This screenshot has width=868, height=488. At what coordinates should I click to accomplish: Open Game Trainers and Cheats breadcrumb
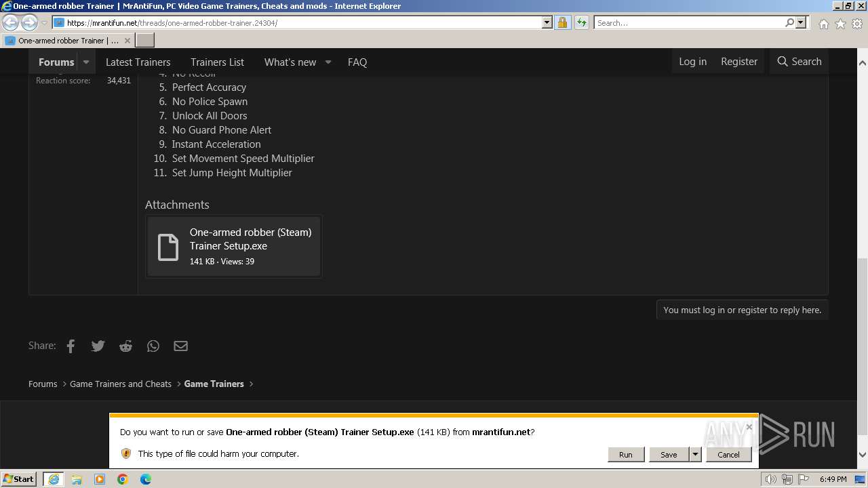121,384
